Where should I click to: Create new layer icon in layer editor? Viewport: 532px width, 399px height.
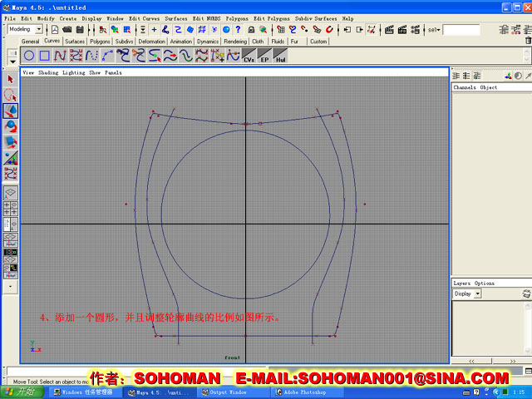tap(526, 293)
